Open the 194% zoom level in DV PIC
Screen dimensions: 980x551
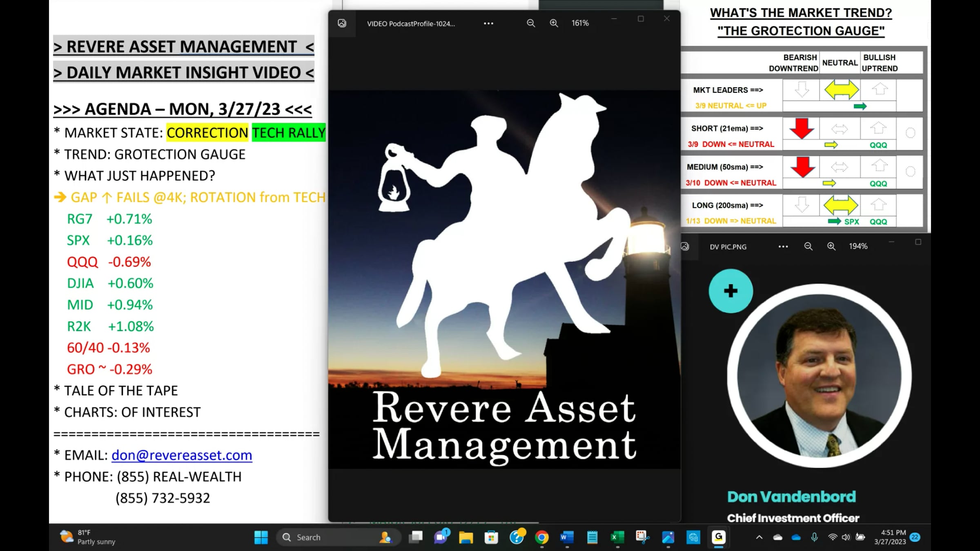[x=858, y=246]
